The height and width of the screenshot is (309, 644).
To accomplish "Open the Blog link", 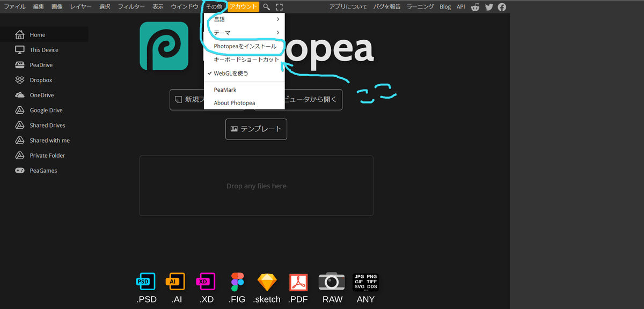I will (x=445, y=7).
